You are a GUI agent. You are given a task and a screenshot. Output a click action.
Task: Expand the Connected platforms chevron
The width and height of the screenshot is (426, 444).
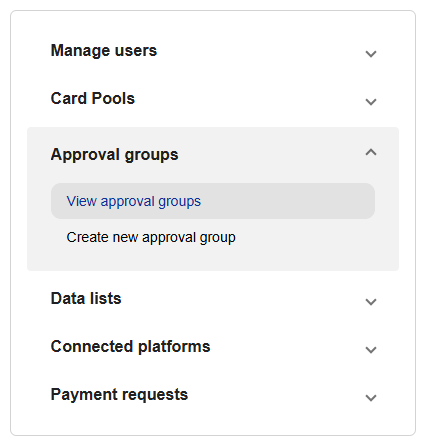coord(371,350)
